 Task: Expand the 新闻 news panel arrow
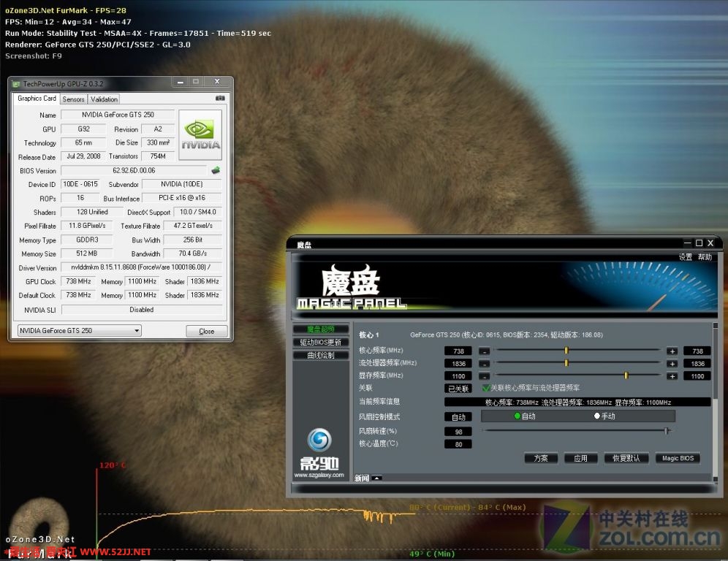coord(377,478)
